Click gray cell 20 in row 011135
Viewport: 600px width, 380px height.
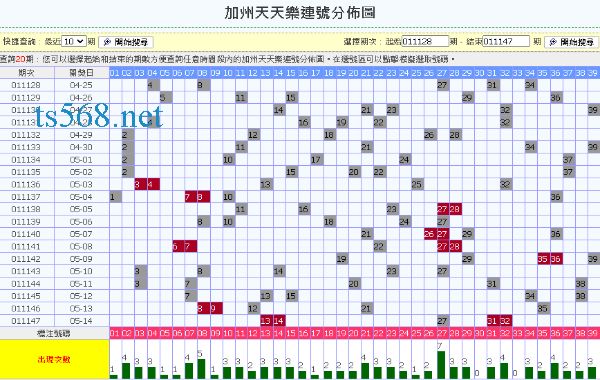(x=354, y=172)
